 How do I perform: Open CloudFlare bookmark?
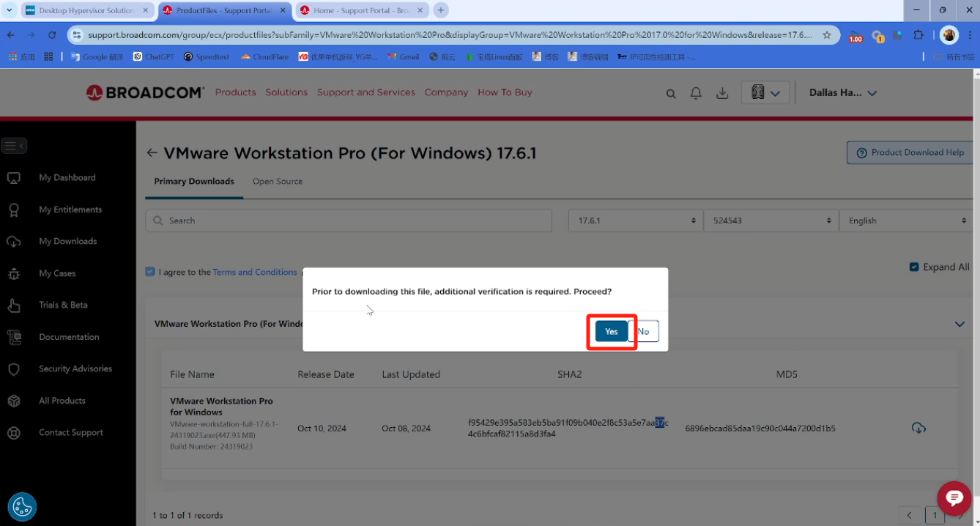point(265,56)
